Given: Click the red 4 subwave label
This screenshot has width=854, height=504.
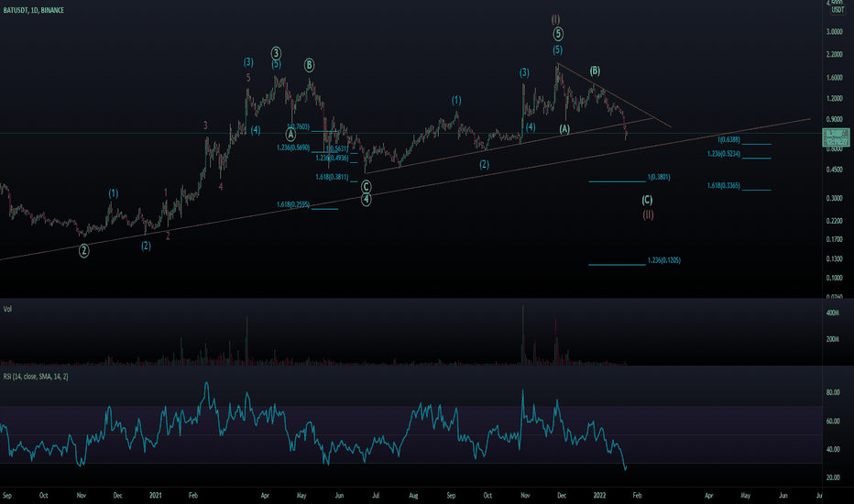Looking at the screenshot, I should point(221,187).
